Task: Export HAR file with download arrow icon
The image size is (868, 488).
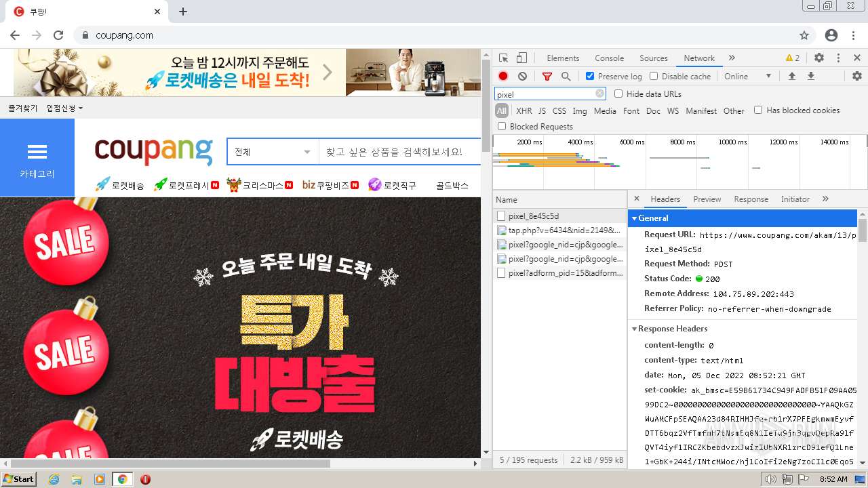Action: [810, 77]
